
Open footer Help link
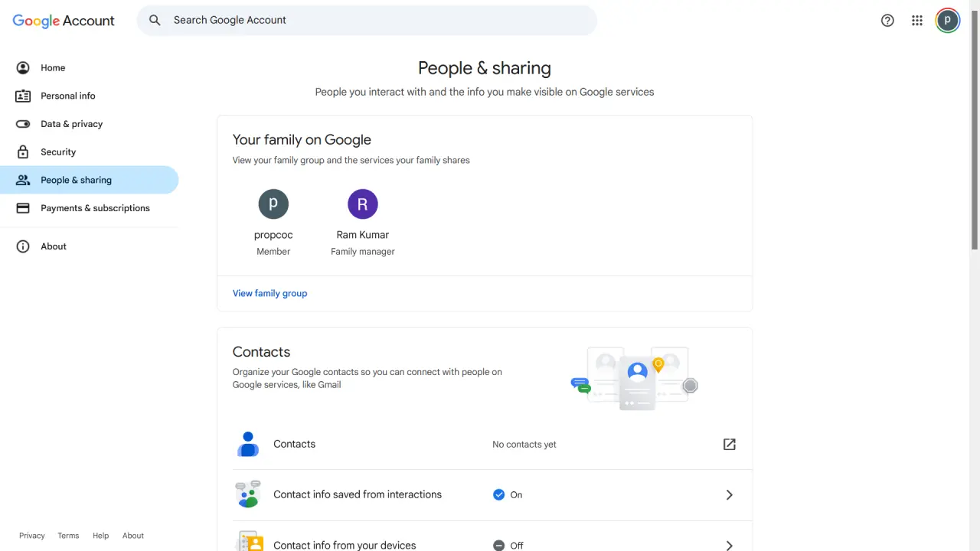click(100, 536)
